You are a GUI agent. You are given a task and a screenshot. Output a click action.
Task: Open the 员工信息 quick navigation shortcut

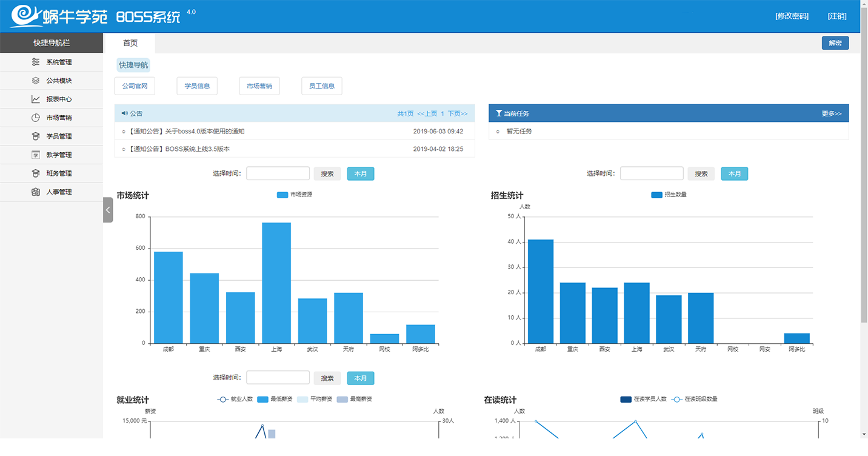coord(321,86)
